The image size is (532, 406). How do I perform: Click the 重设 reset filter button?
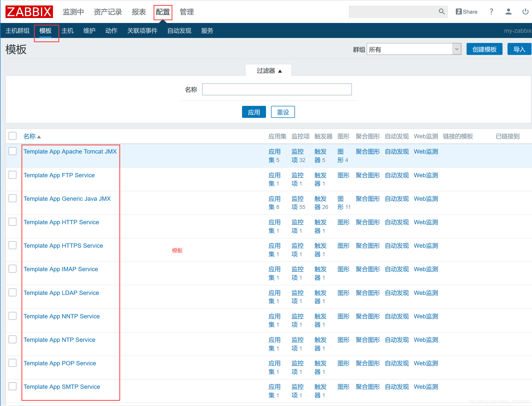tap(283, 112)
